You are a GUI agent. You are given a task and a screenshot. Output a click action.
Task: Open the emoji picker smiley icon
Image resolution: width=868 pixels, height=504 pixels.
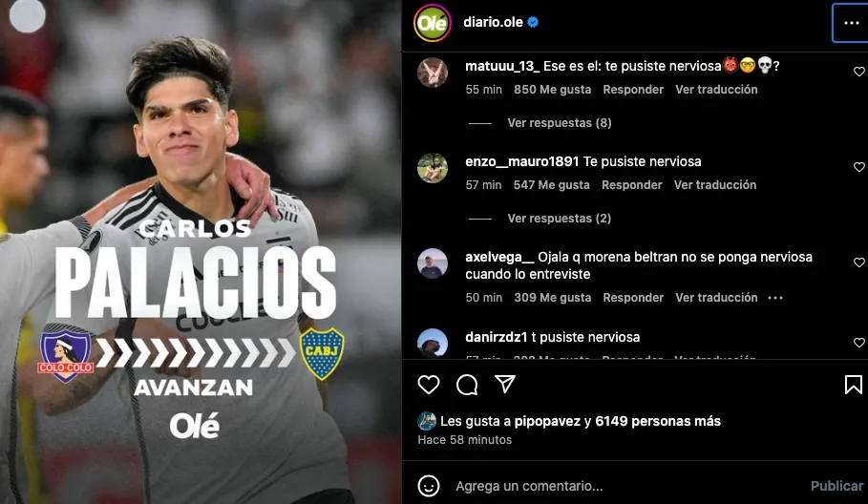[429, 486]
